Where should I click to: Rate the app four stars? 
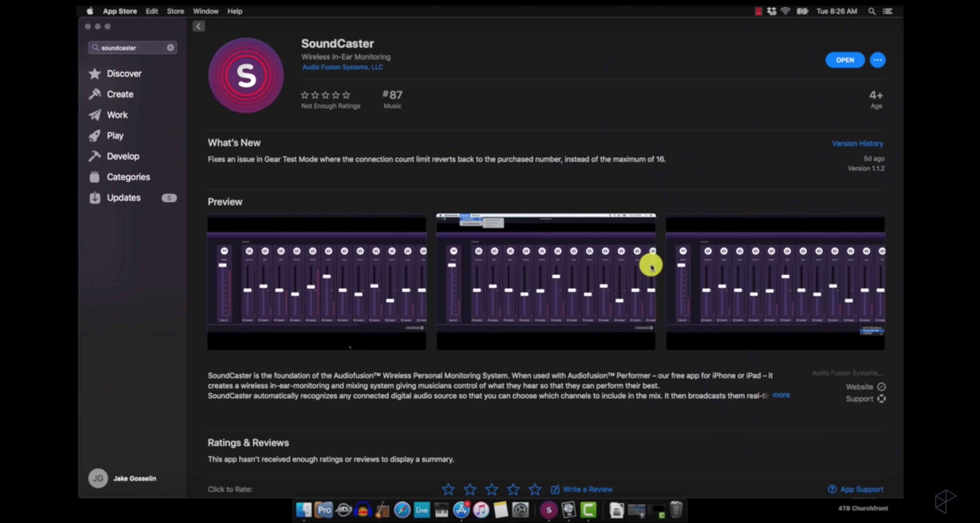(513, 489)
